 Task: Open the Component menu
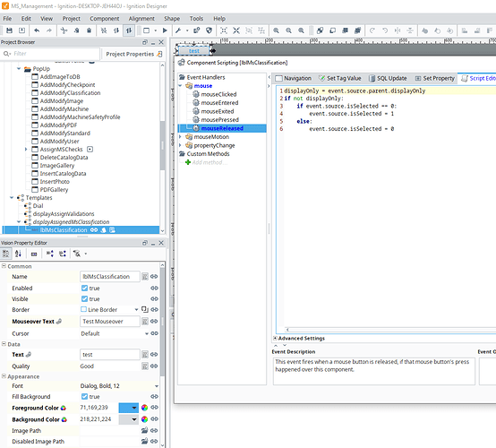click(x=105, y=19)
